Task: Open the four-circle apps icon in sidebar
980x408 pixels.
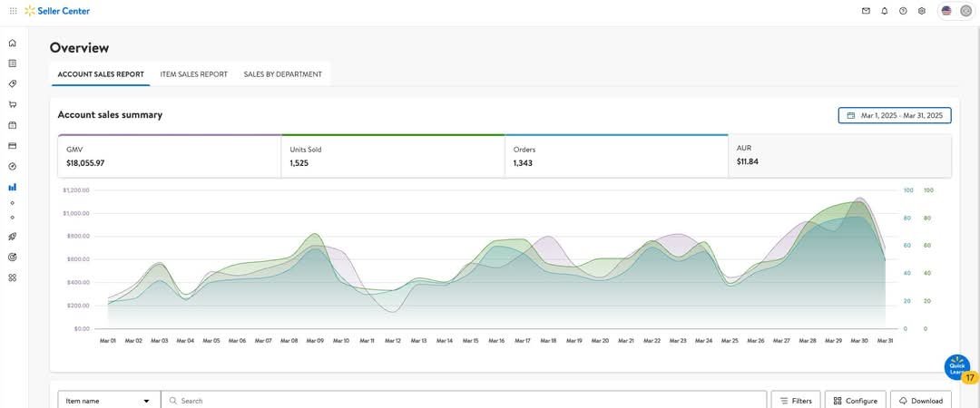Action: 13,277
